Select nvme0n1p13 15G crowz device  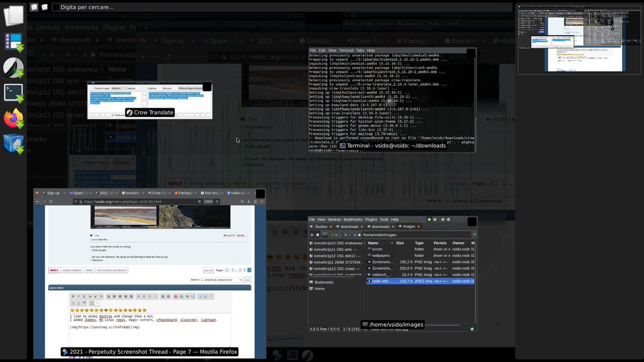coord(336,268)
